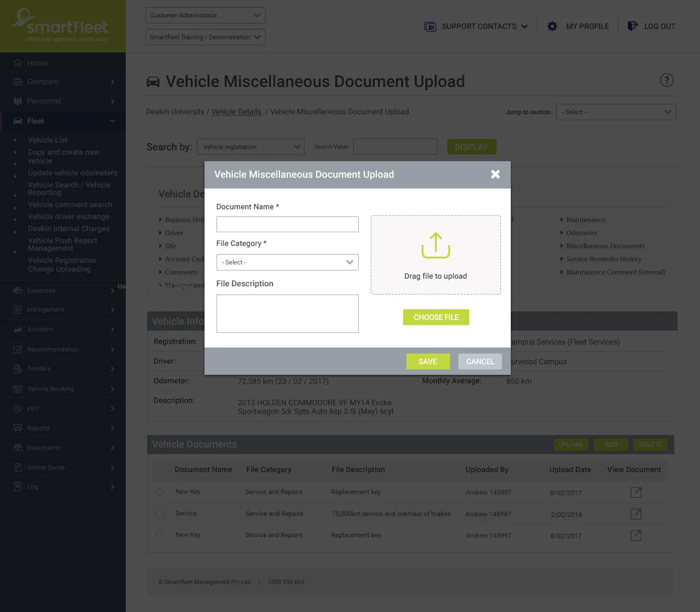Select the first New Key document radio button
Image resolution: width=700 pixels, height=612 pixels.
tap(160, 491)
